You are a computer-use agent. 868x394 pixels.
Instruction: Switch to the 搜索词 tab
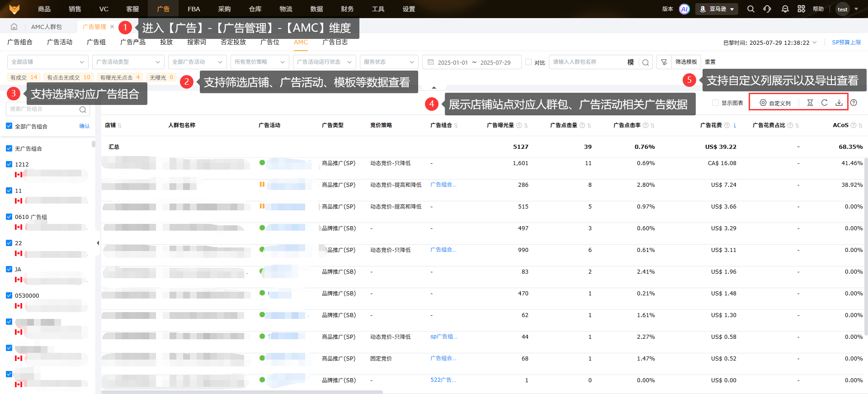click(196, 42)
